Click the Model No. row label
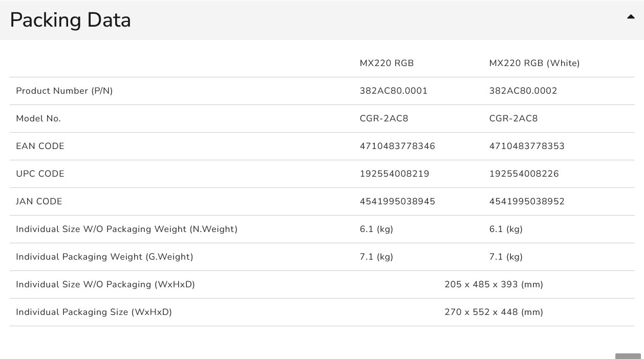The height and width of the screenshot is (359, 644). pyautogui.click(x=38, y=119)
